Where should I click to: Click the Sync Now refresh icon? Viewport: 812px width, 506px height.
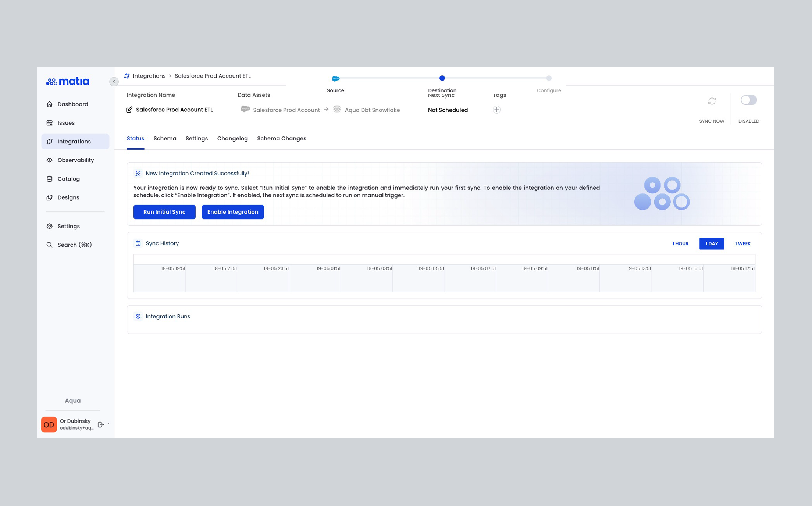click(712, 101)
